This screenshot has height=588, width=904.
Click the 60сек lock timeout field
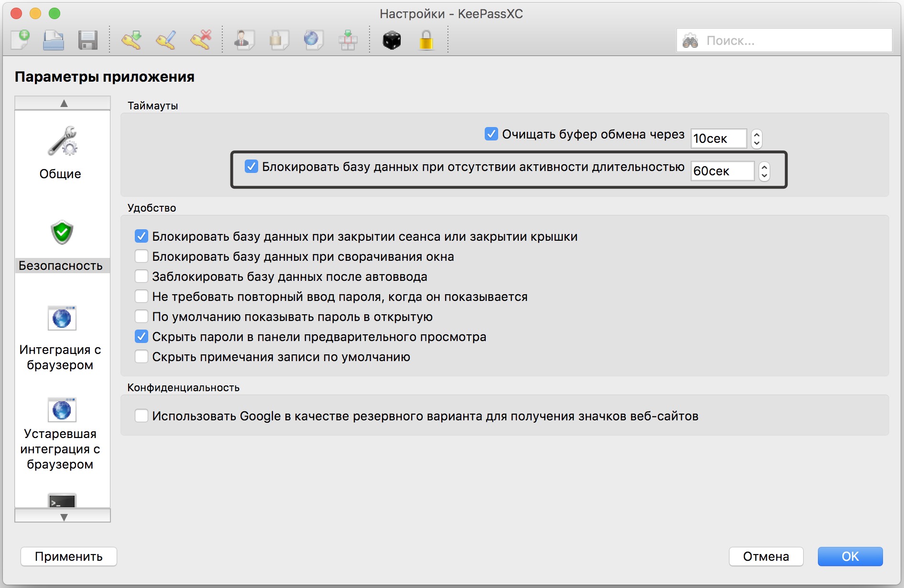click(x=723, y=171)
